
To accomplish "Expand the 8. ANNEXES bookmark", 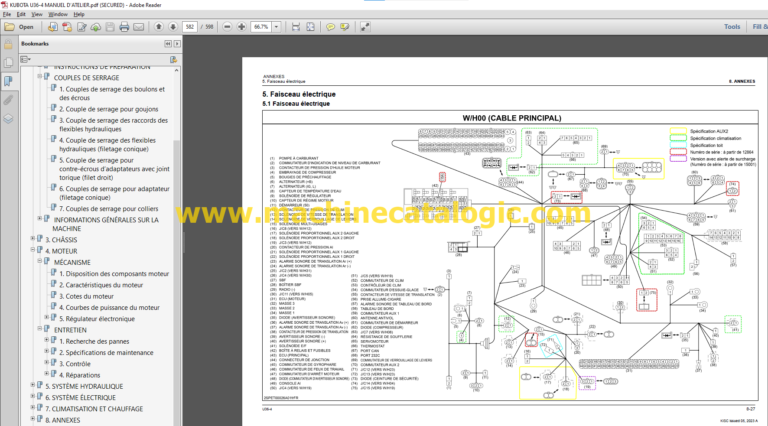I will 33,419.
